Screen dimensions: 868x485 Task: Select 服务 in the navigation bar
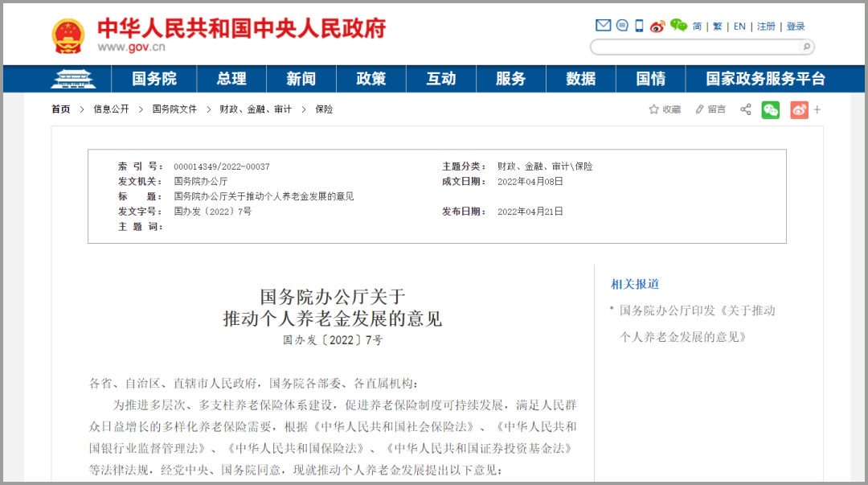(x=510, y=79)
